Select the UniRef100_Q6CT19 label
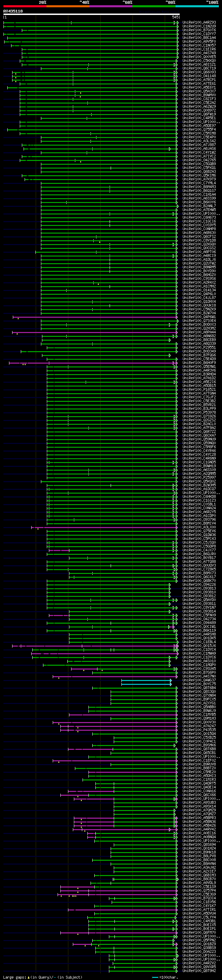 click(199, 68)
